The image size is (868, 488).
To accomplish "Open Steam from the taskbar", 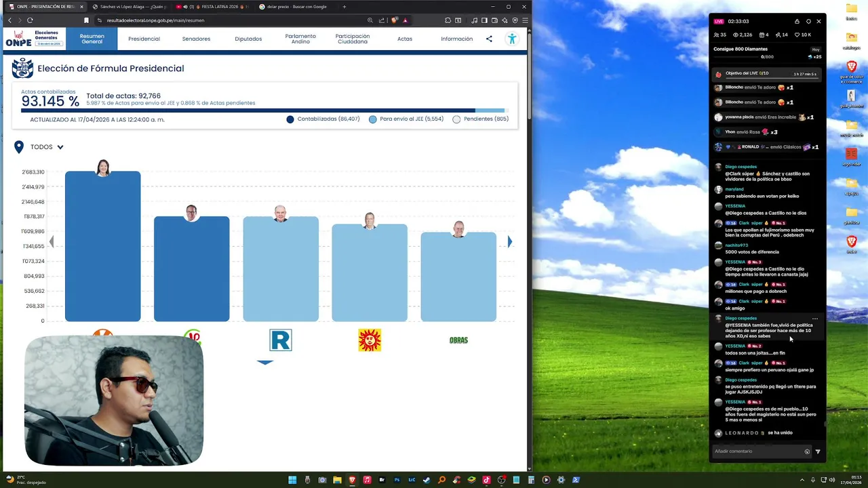I will 427,480.
